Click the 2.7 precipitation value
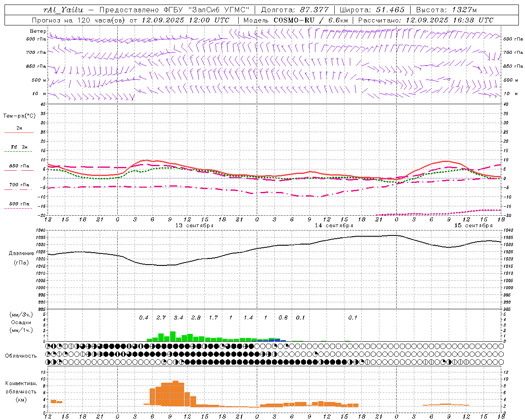 (x=161, y=318)
